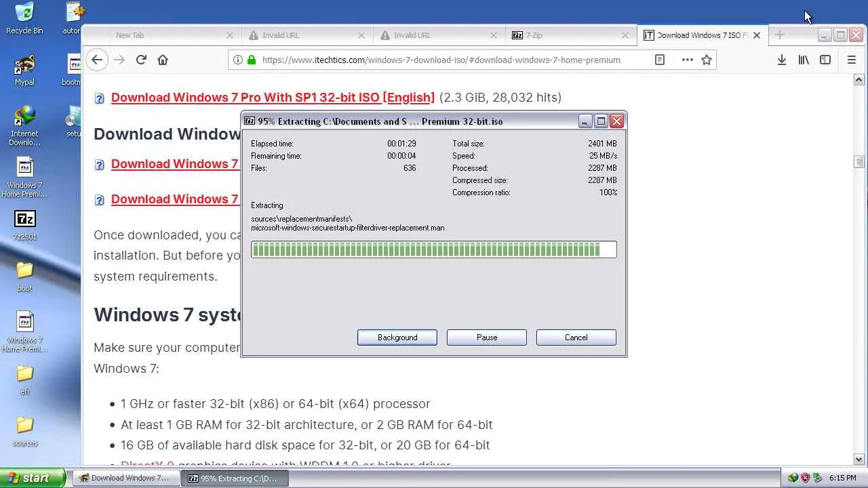868x488 pixels.
Task: Minimize the 7-Zip extracting dialog
Action: point(586,121)
